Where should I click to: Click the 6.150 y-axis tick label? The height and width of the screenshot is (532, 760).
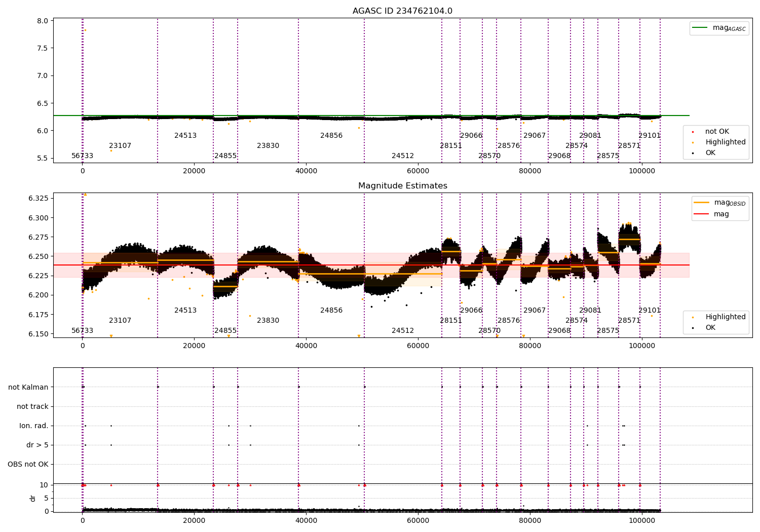pyautogui.click(x=39, y=334)
